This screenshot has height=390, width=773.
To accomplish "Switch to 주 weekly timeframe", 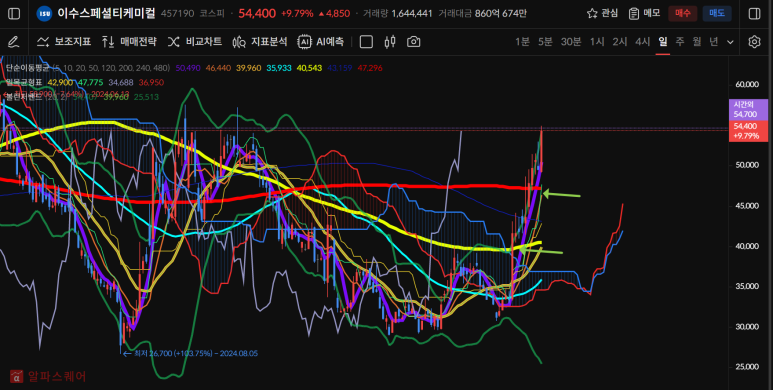I will (680, 42).
